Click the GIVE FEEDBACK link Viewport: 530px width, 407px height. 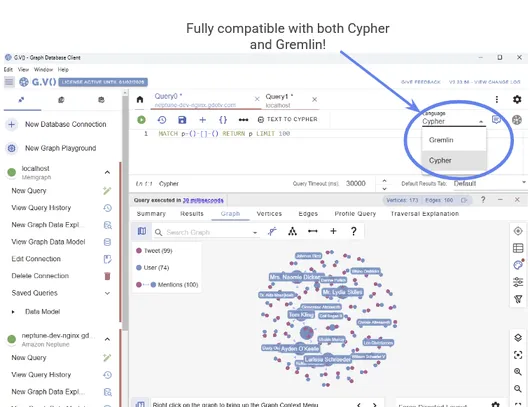tap(421, 82)
